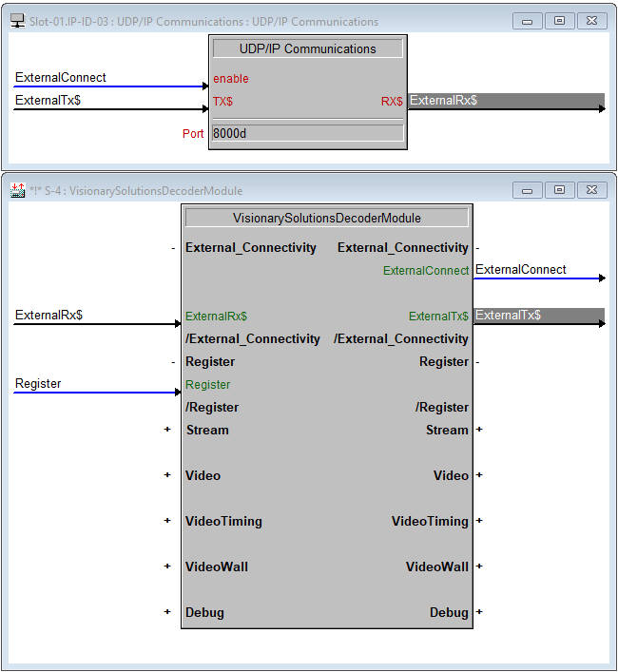Expand the right Video group
The width and height of the screenshot is (618, 672).
[479, 475]
